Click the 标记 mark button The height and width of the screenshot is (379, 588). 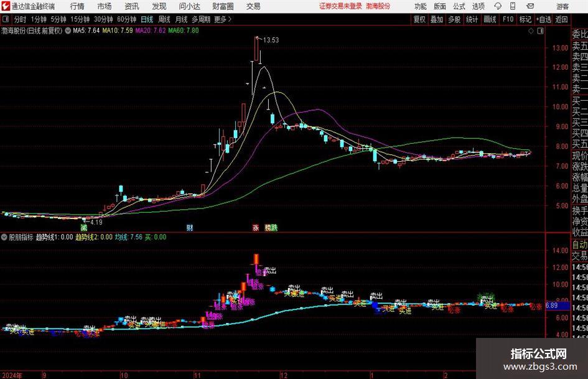tap(525, 19)
